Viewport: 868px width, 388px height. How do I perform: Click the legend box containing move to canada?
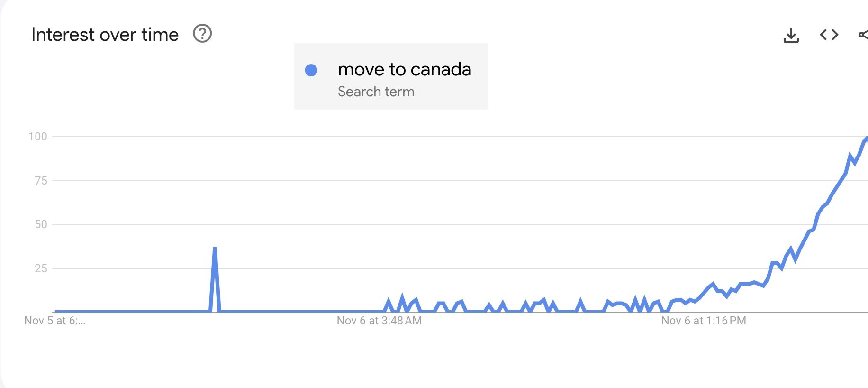[391, 76]
